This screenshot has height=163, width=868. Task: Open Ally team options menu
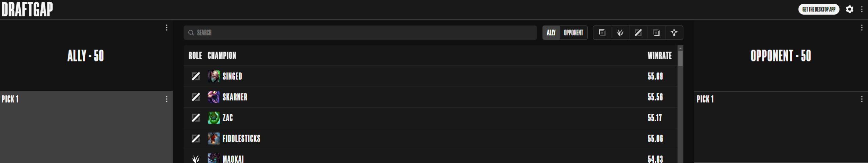click(166, 28)
